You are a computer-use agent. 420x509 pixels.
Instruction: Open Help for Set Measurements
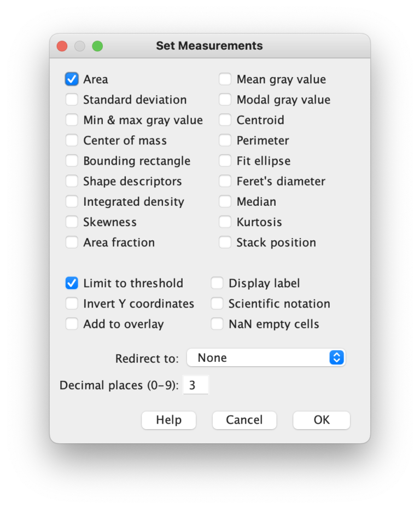168,420
